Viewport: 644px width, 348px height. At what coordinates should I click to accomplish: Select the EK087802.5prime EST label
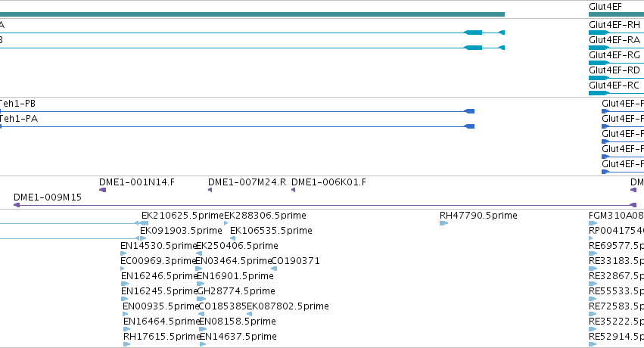(288, 306)
